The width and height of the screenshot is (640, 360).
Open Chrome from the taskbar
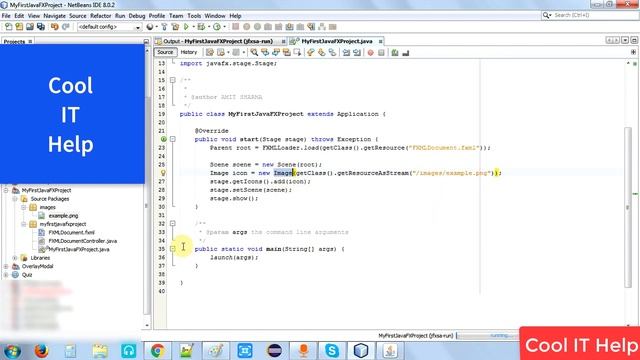coord(158,351)
